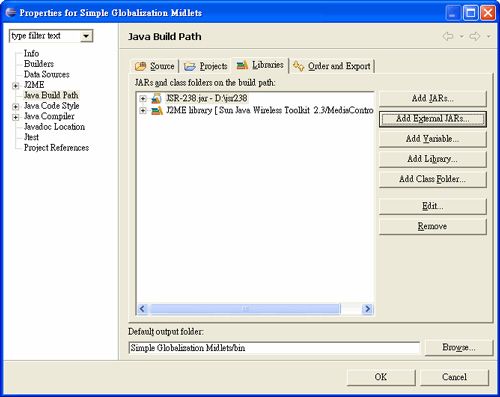Image resolution: width=500 pixels, height=397 pixels.
Task: Confirm with the OK button
Action: point(381,377)
